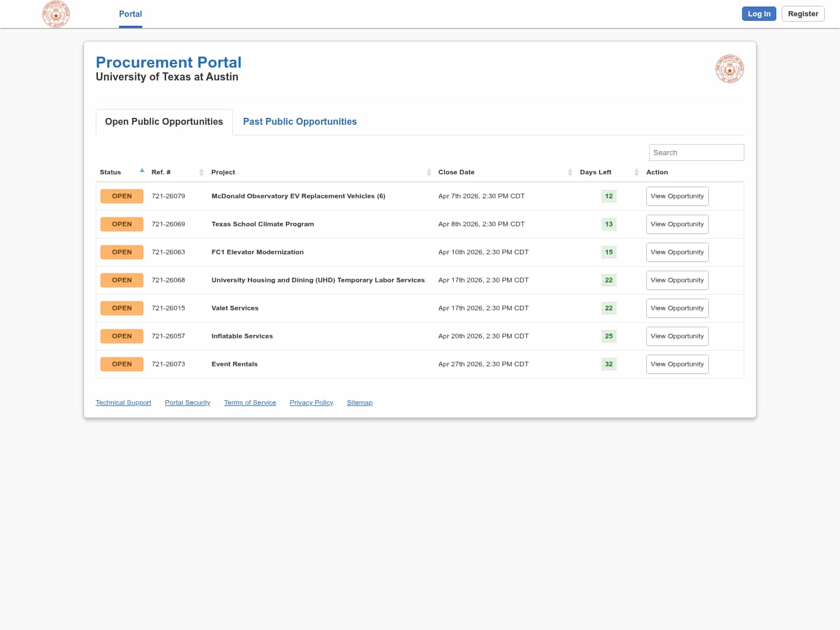Click the OPEN badge for Valet Services
The image size is (840, 630).
pos(122,308)
